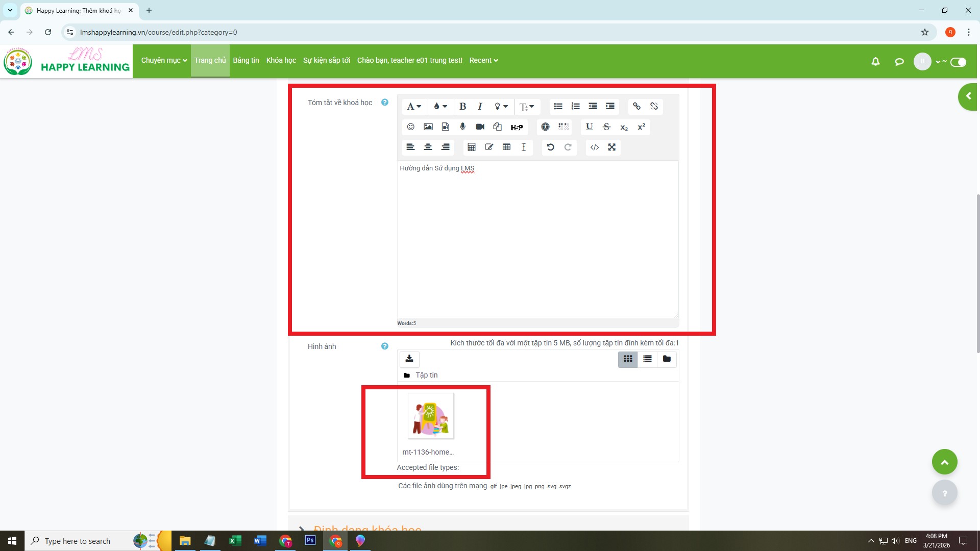Click scroll to top round button

pyautogui.click(x=944, y=462)
